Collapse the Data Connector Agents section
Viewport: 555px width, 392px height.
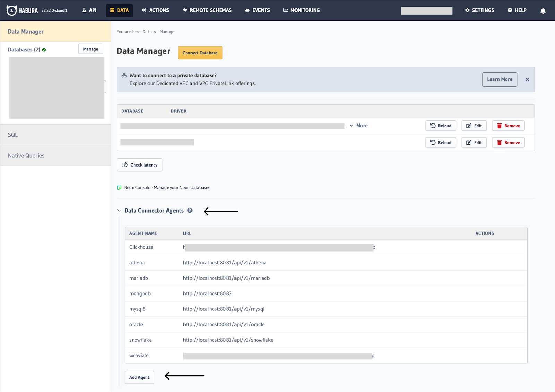click(119, 211)
